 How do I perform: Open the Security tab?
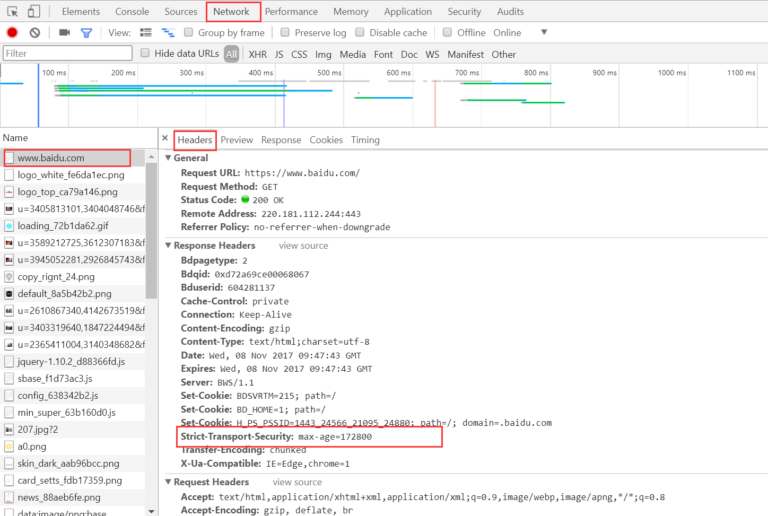point(464,11)
